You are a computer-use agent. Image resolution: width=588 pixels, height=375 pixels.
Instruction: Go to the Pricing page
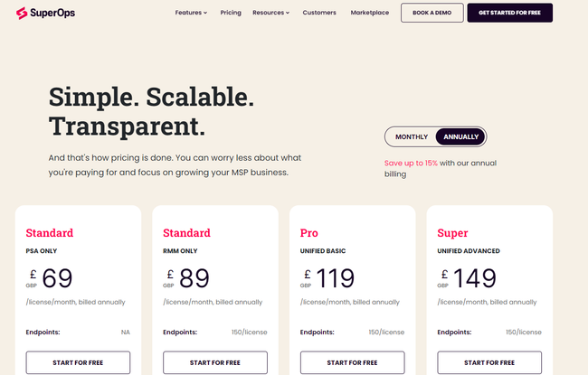pyautogui.click(x=231, y=13)
